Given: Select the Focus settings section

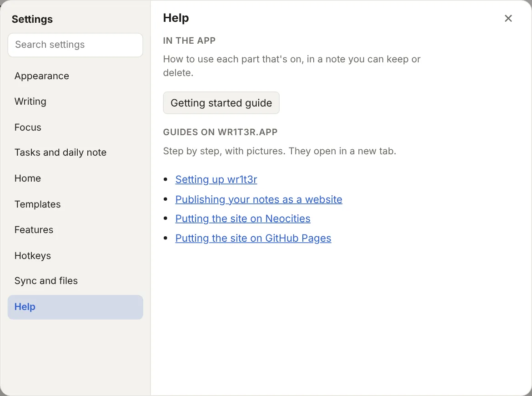Looking at the screenshot, I should (75, 127).
